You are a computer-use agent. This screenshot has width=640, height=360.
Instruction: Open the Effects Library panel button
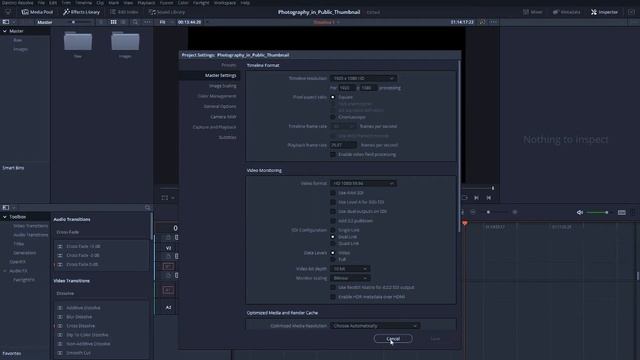[81, 12]
